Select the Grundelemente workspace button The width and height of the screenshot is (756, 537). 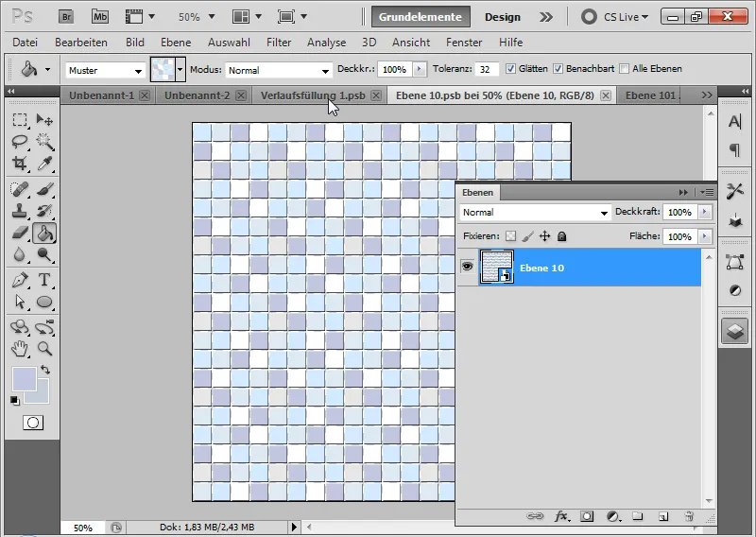(421, 17)
